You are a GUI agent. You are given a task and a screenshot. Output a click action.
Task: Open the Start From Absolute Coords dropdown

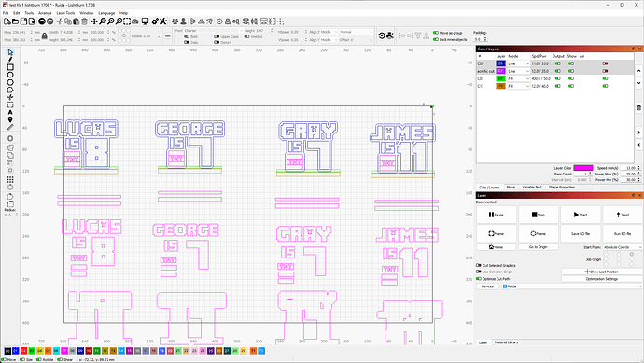click(x=623, y=247)
